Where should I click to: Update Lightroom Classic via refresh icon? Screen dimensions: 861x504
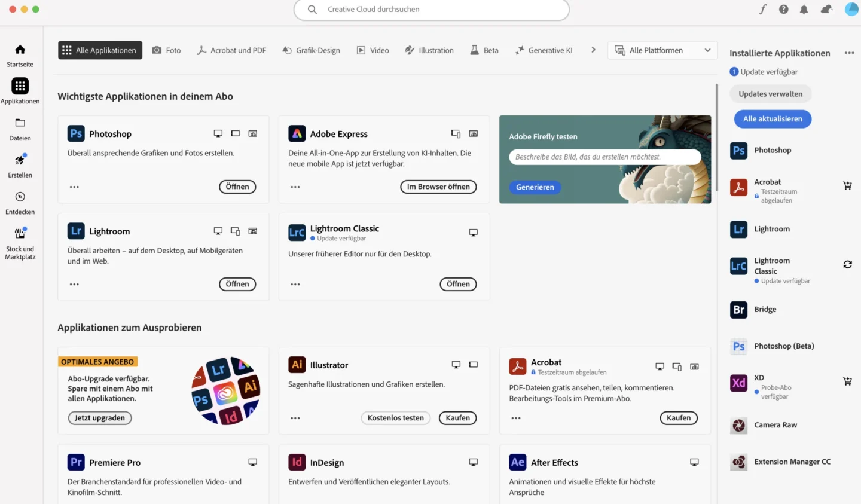pos(847,265)
